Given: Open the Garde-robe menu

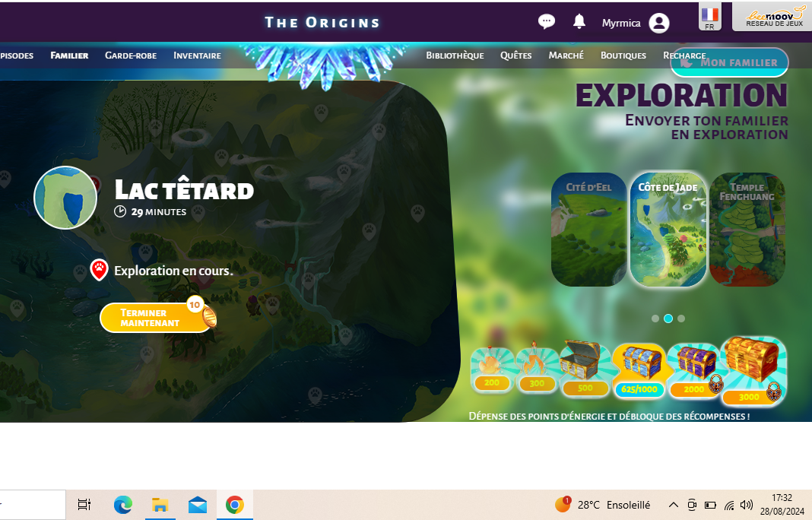Looking at the screenshot, I should [131, 55].
